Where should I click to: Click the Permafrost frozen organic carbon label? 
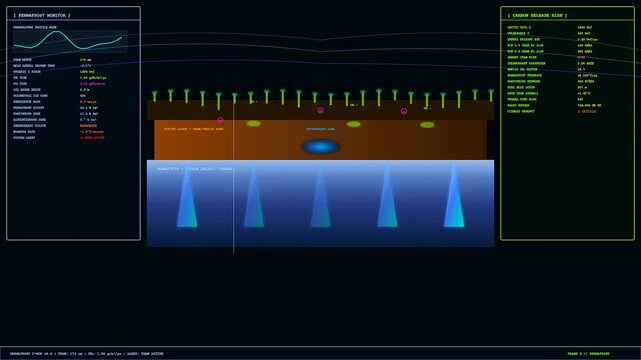tap(195, 169)
